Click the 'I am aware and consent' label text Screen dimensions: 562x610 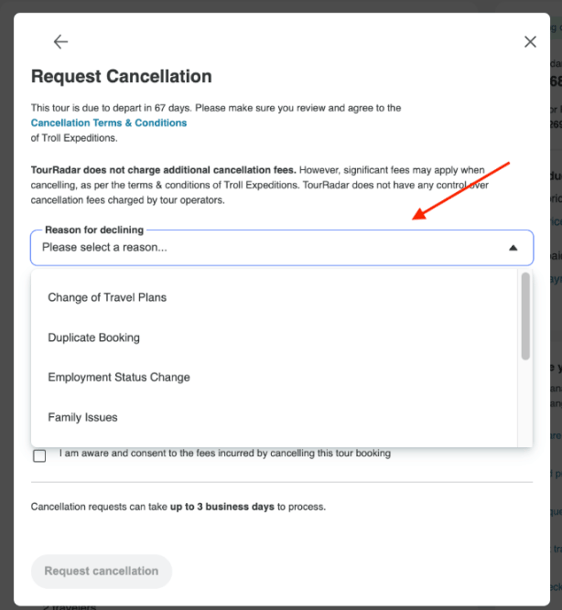225,453
